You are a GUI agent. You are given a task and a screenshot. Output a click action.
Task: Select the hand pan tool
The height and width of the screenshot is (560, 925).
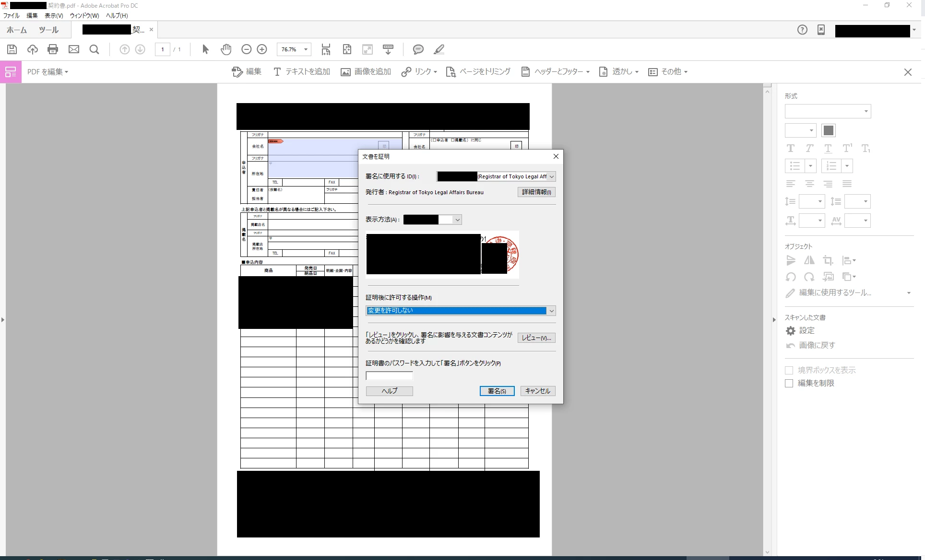226,49
